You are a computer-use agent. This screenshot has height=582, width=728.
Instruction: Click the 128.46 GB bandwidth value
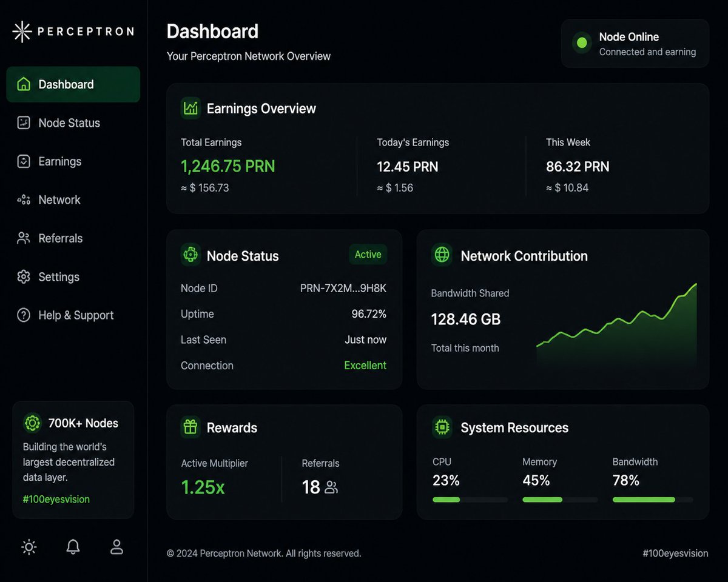pos(466,319)
